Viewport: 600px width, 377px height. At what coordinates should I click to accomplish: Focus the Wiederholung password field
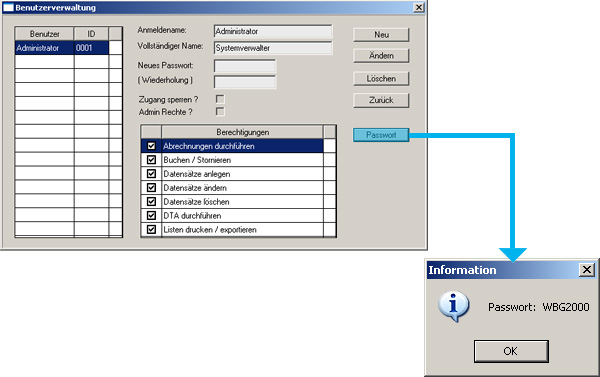pos(245,82)
